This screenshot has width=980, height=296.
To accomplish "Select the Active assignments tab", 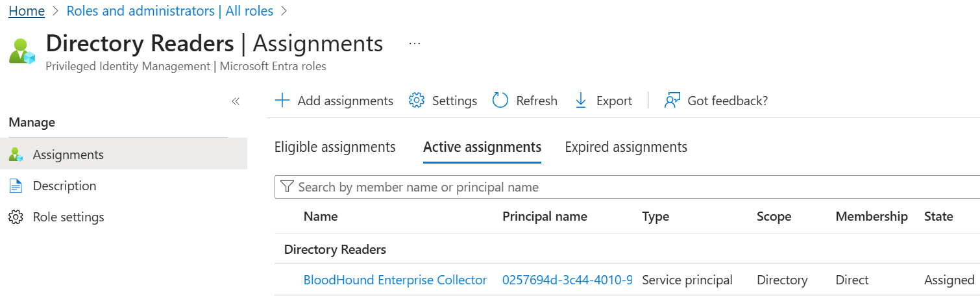I will pyautogui.click(x=482, y=147).
